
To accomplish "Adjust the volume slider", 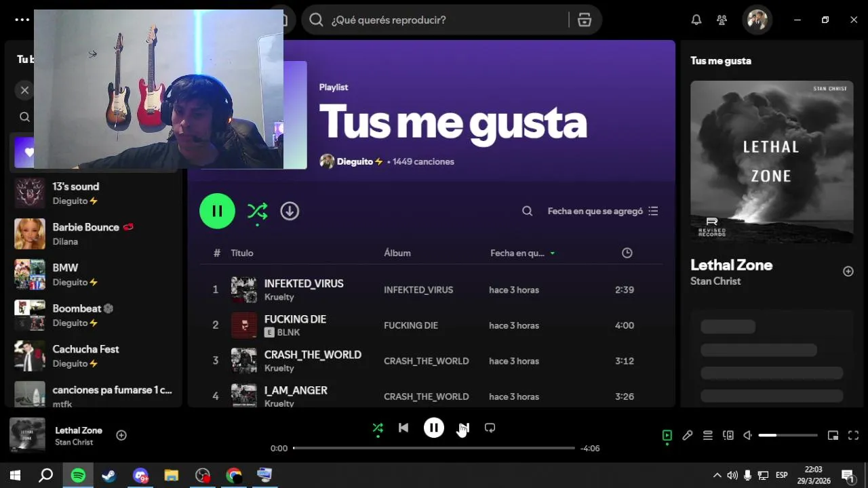I will click(787, 435).
